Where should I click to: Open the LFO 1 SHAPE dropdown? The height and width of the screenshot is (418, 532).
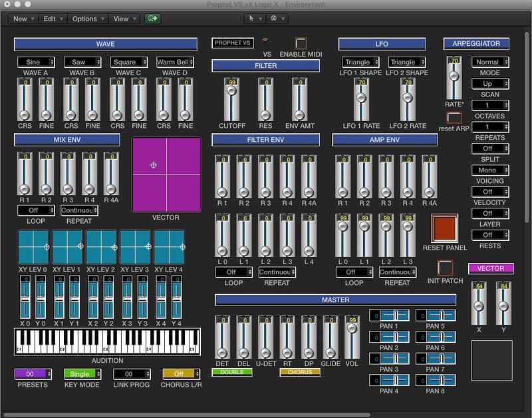tap(360, 62)
